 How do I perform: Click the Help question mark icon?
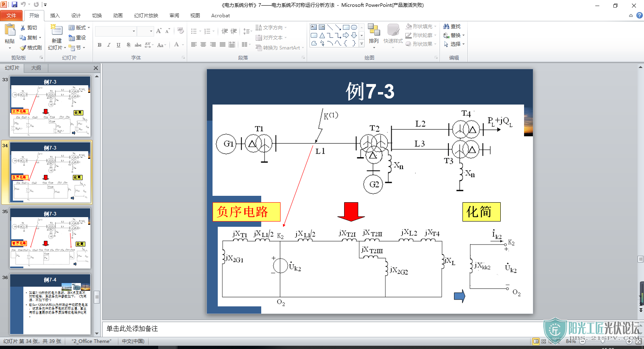click(x=640, y=15)
